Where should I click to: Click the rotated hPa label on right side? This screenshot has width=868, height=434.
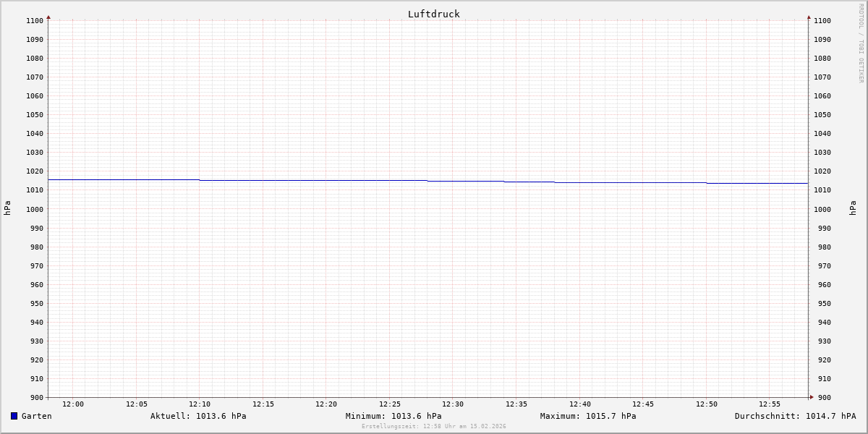coord(853,208)
